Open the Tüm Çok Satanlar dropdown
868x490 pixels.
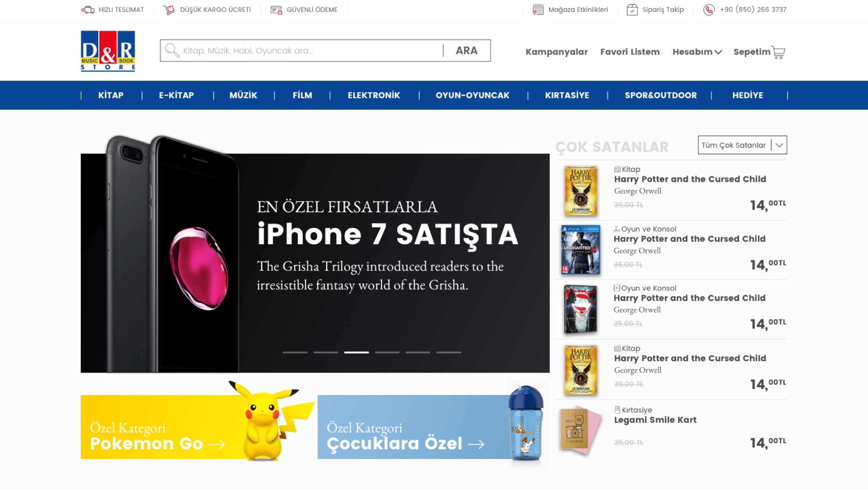[742, 145]
